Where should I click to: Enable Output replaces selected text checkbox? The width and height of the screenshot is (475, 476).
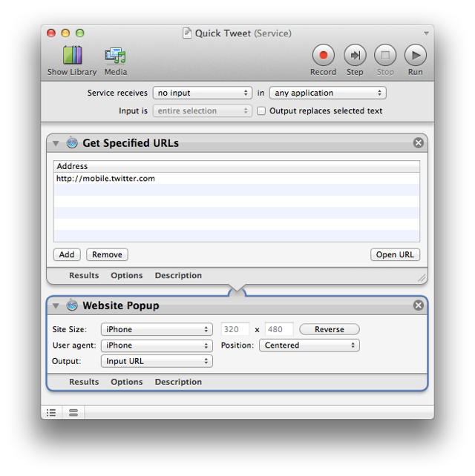261,111
